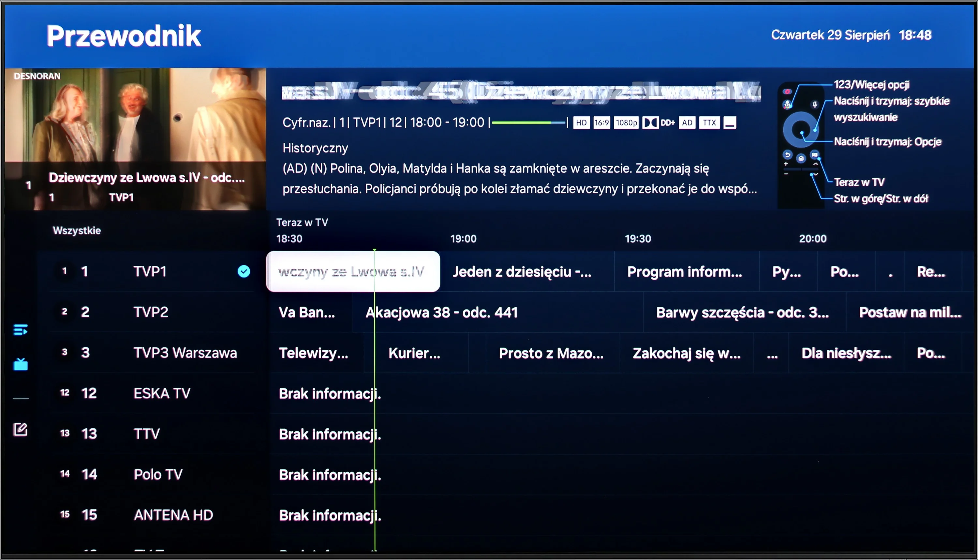Click Brak informacji on TTV row

coord(330,434)
